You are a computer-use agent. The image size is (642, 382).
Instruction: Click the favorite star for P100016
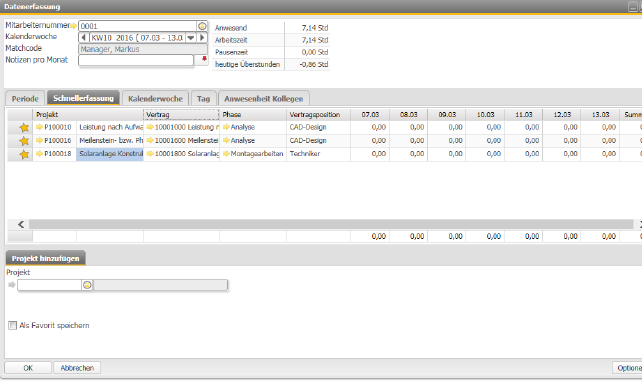[x=24, y=141]
